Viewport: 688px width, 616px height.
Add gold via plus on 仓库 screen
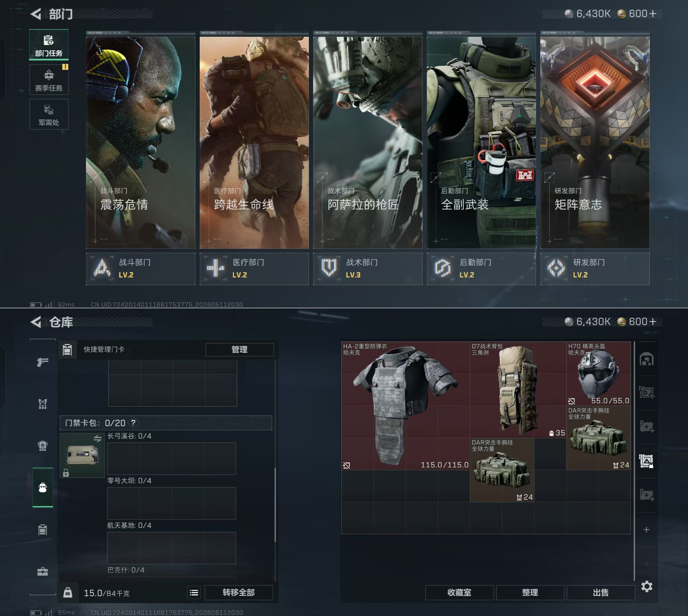click(x=653, y=321)
